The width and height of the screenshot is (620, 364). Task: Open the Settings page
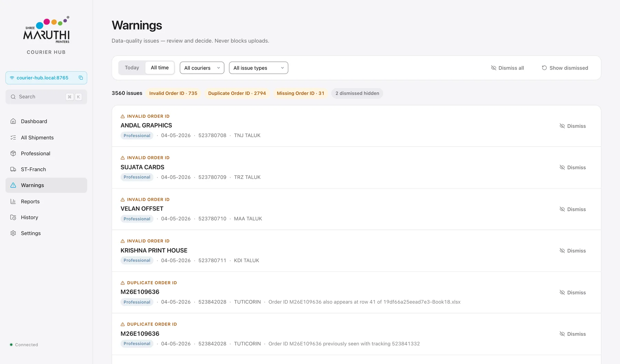(x=46, y=233)
